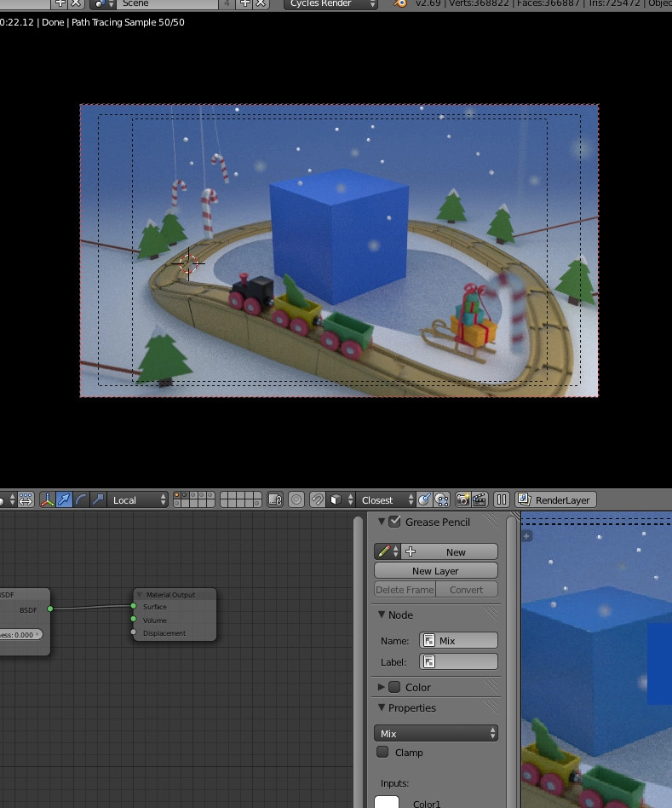Select the translate manipulator arrow icon

(x=64, y=499)
